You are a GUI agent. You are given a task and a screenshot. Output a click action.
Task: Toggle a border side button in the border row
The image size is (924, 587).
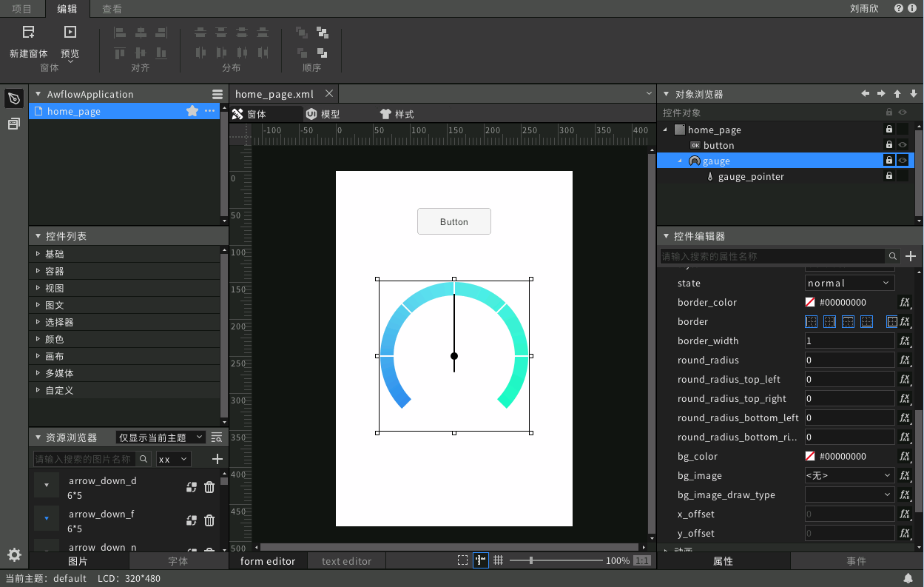coord(812,321)
